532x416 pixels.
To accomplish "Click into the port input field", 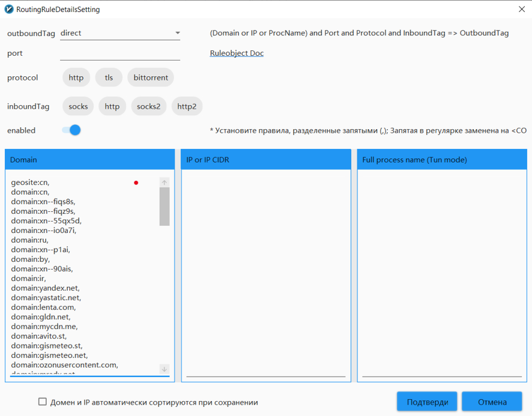I will [120, 53].
